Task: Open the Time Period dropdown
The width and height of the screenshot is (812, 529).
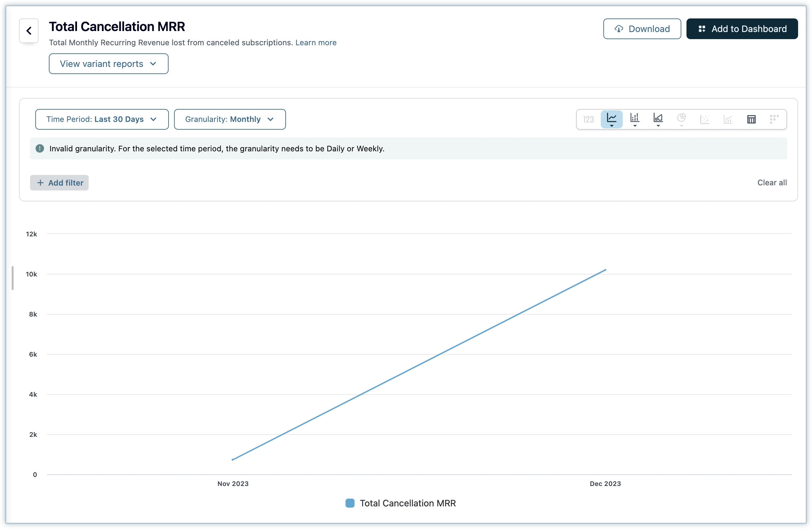Action: pyautogui.click(x=102, y=119)
